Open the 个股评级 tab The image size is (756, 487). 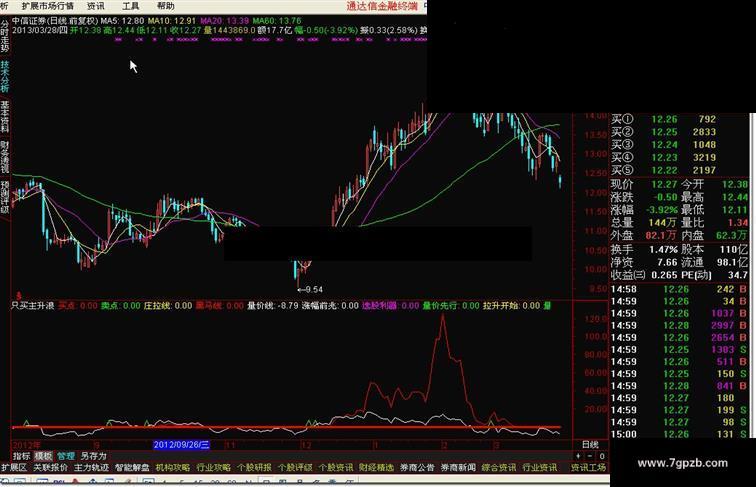tap(295, 467)
